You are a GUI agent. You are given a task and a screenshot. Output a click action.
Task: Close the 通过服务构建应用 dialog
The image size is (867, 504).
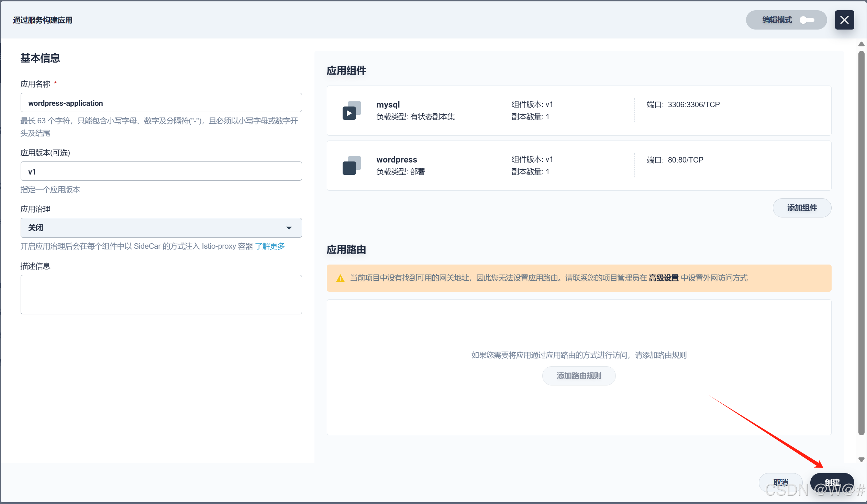844,20
